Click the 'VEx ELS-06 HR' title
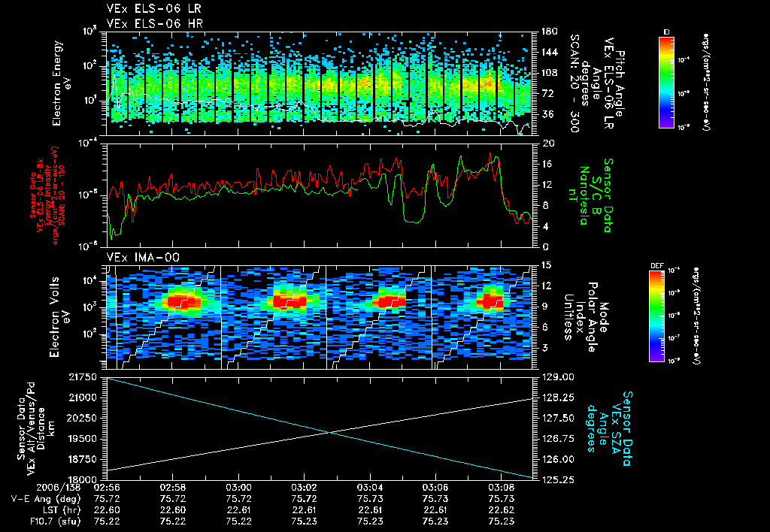The width and height of the screenshot is (770, 532). 155,23
